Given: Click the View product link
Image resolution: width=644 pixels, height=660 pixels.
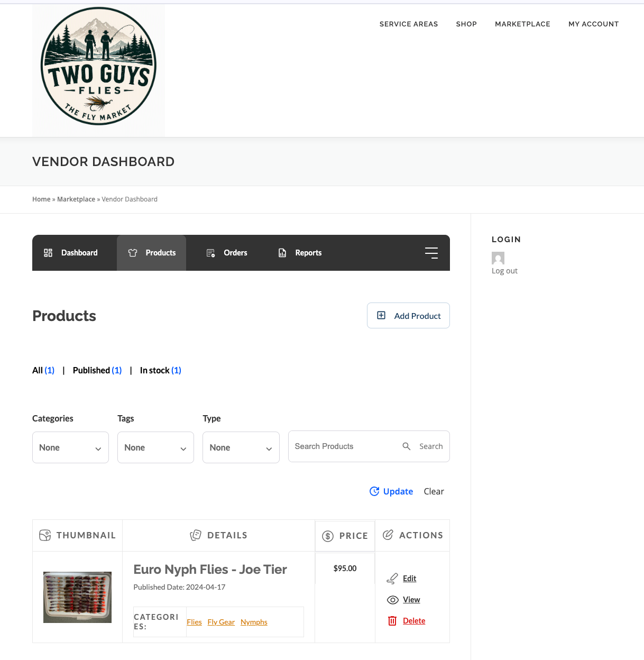Looking at the screenshot, I should [411, 600].
